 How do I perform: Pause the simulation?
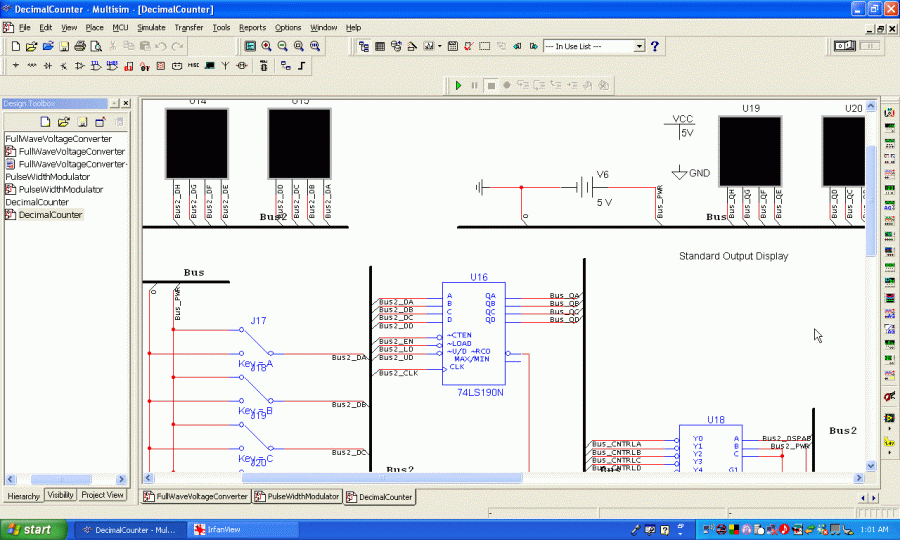[474, 86]
